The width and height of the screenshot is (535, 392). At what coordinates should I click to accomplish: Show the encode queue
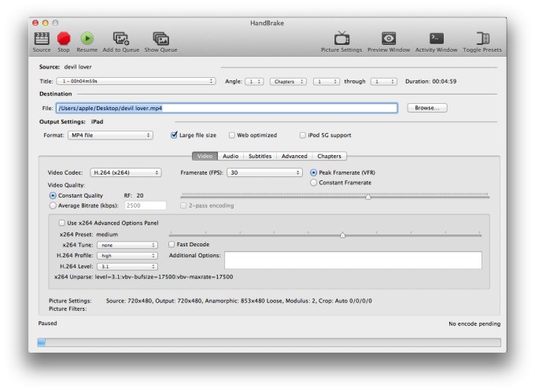click(160, 42)
